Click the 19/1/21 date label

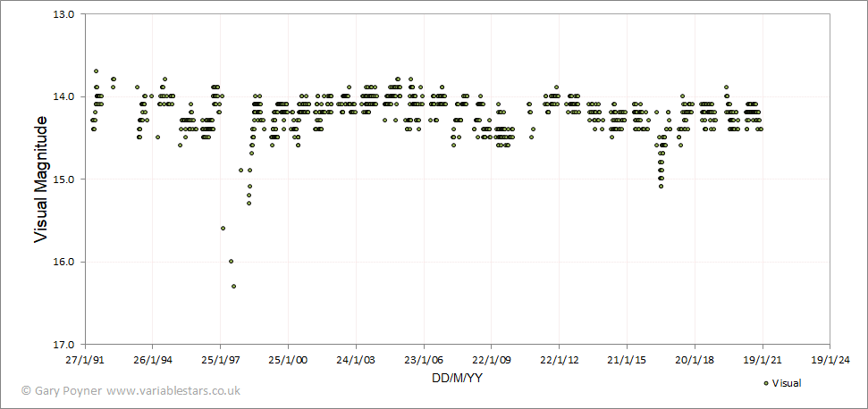pyautogui.click(x=763, y=361)
